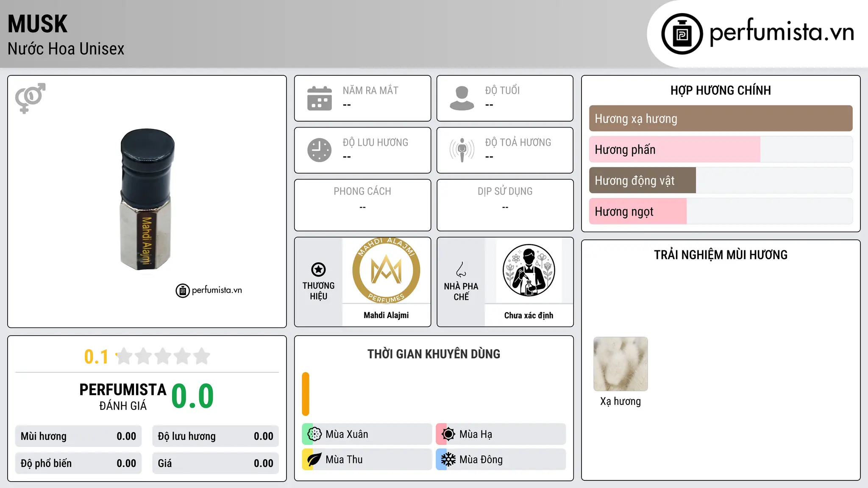Click the Mùi hương score row
The width and height of the screenshot is (868, 488).
78,436
